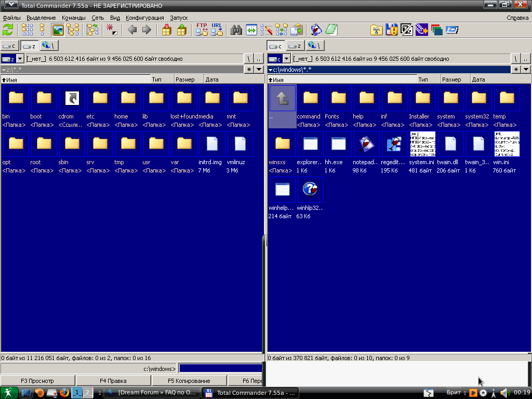Sort right panel by Дата column
The height and width of the screenshot is (399, 532).
(x=500, y=79)
